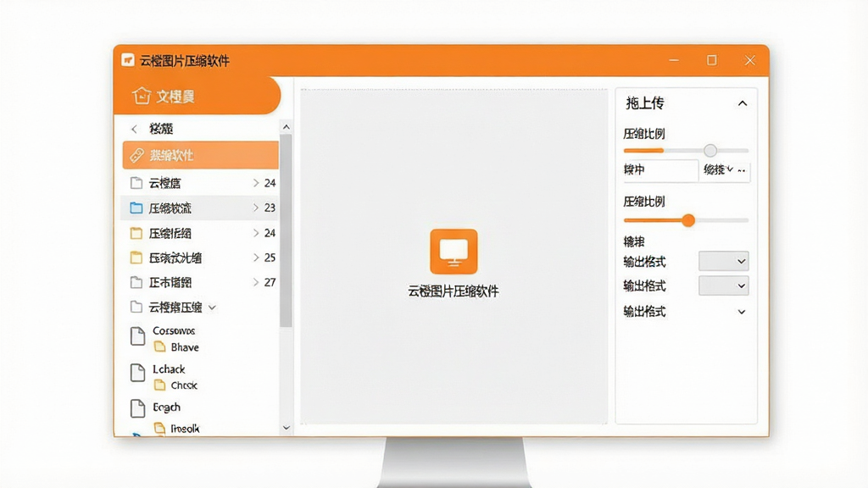This screenshot has width=868, height=488.
Task: Collapse the sidebar folder row with down chevron
Action: coord(212,308)
